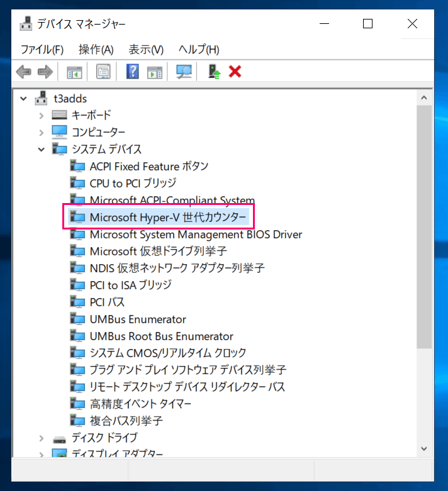Select システム CMOS/リアルタイム クロック device
This screenshot has height=491, width=448.
168,353
